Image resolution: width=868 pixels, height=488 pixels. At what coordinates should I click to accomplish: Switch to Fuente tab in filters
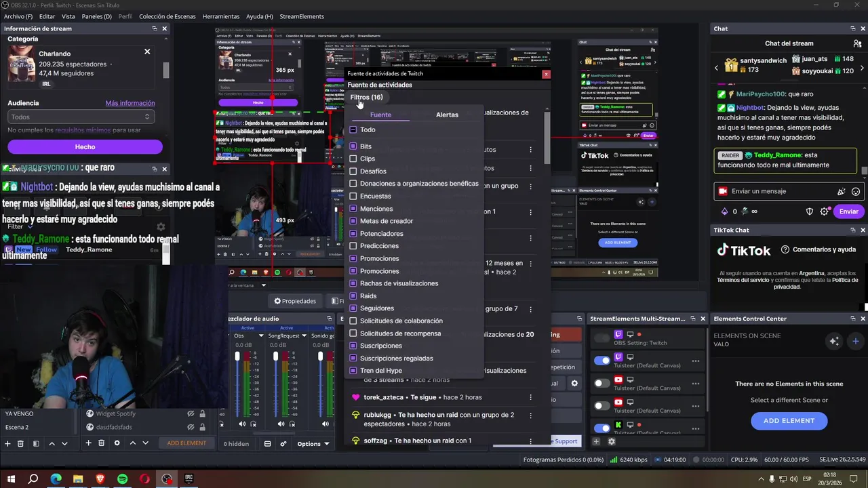tap(380, 115)
